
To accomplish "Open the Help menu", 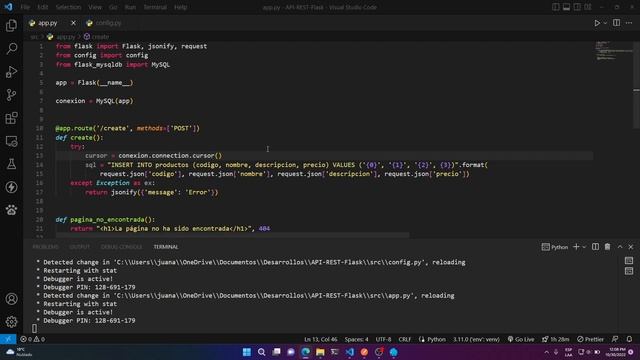I will (x=180, y=7).
